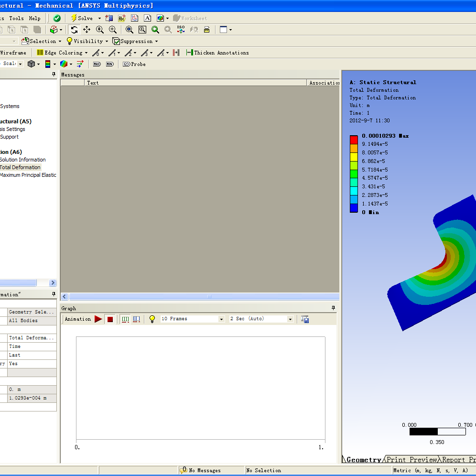The height and width of the screenshot is (476, 476).
Task: Toggle Thicken Annotations option
Action: [217, 53]
